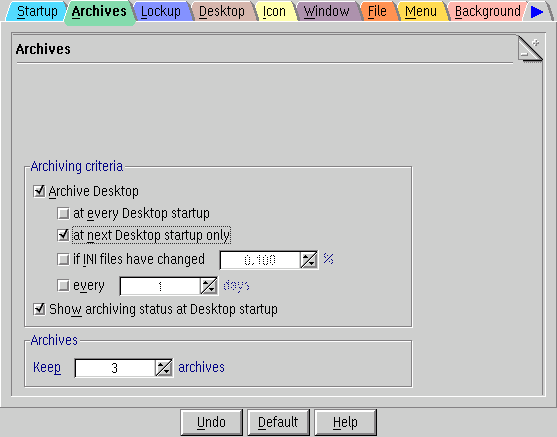
Task: Click the Undo button
Action: point(211,422)
